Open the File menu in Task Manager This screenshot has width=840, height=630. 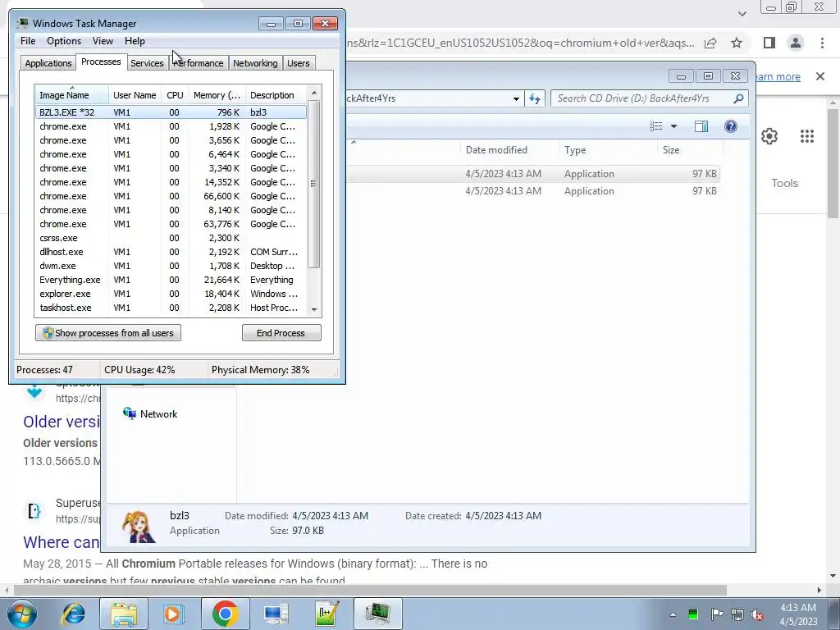28,41
